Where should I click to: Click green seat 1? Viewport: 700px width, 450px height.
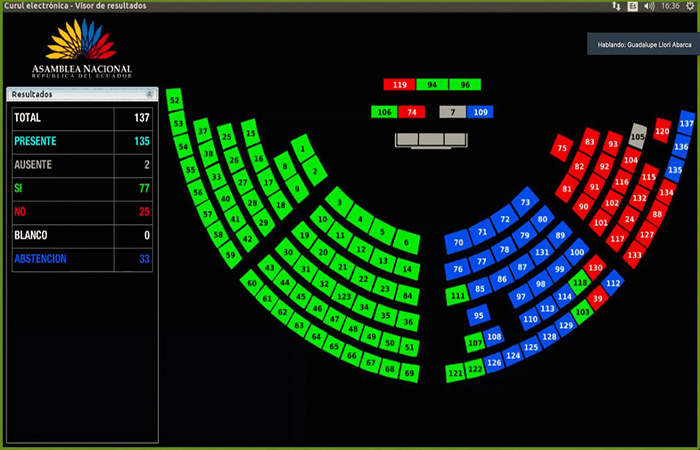pos(303,149)
